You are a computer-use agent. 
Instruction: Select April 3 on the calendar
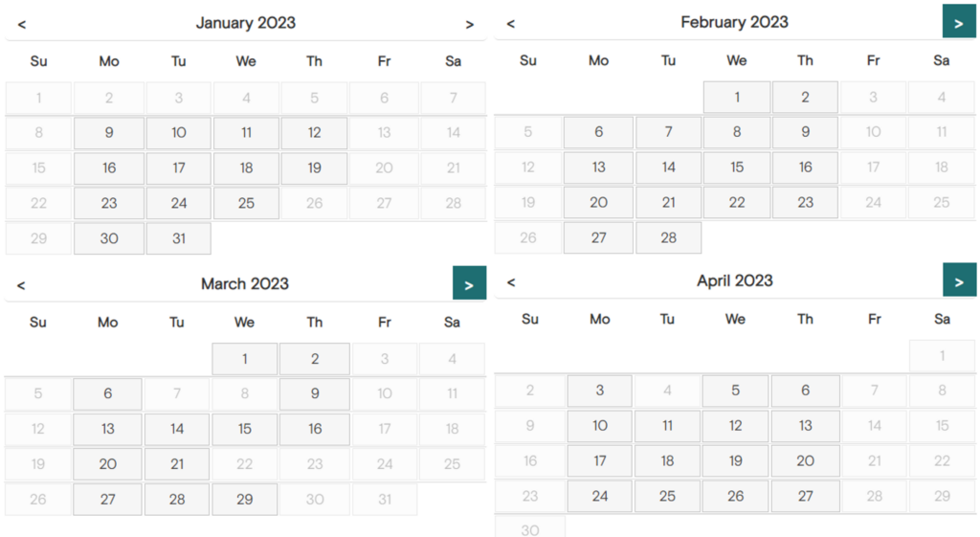coord(600,391)
